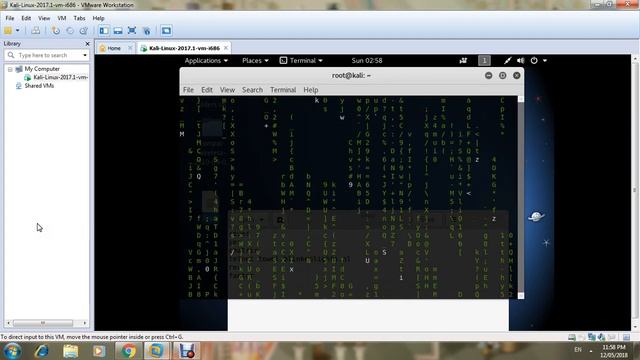Click the workspace 1 indicator

pyautogui.click(x=484, y=60)
